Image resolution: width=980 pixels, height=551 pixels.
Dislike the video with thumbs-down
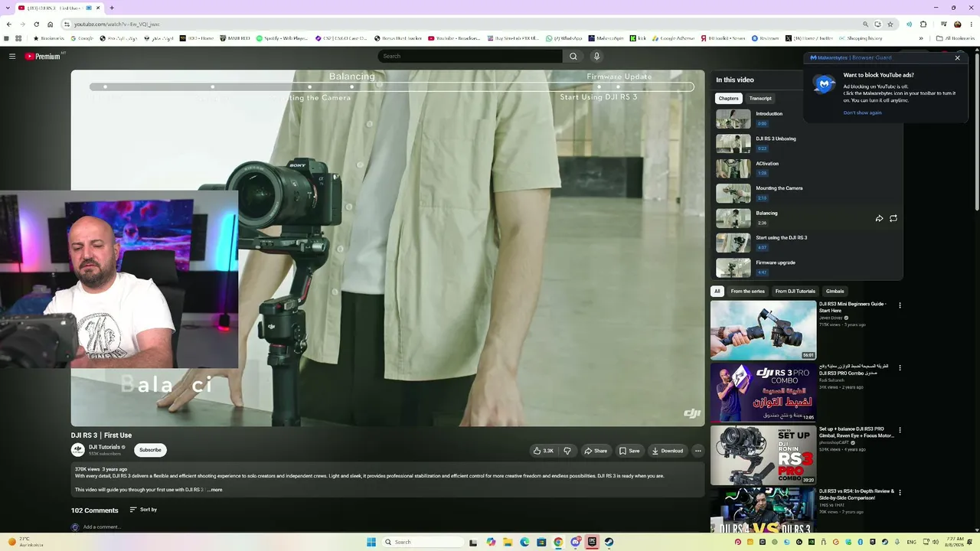coord(567,451)
